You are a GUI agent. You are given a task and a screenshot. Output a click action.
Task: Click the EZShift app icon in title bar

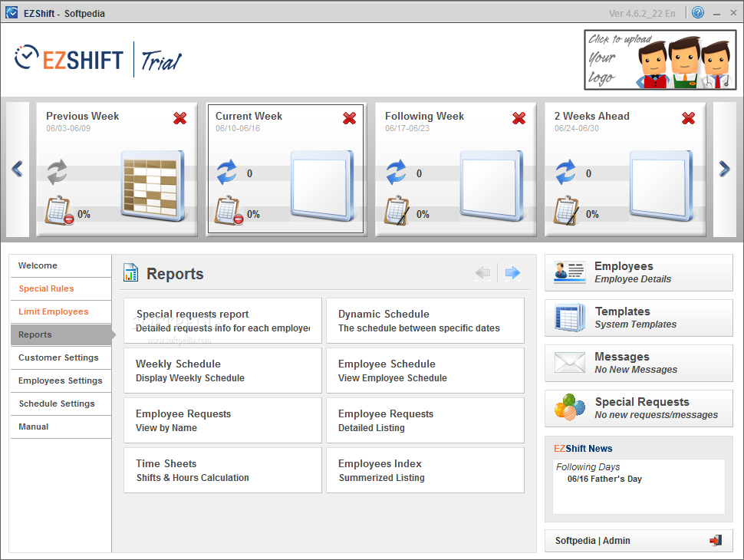[x=12, y=12]
